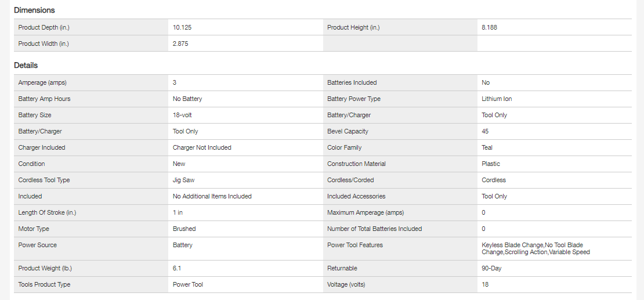Click the Teal color family value
644x300 pixels.
(487, 147)
